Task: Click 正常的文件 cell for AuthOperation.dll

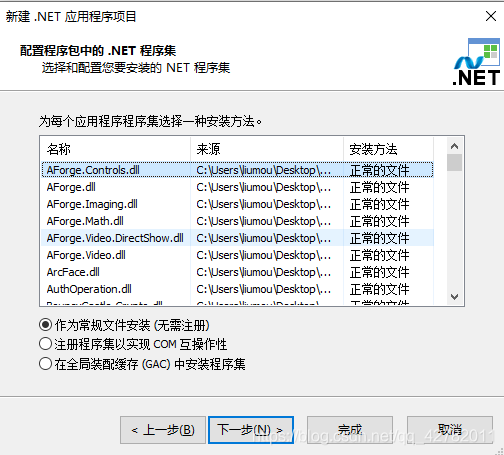Action: tap(380, 289)
